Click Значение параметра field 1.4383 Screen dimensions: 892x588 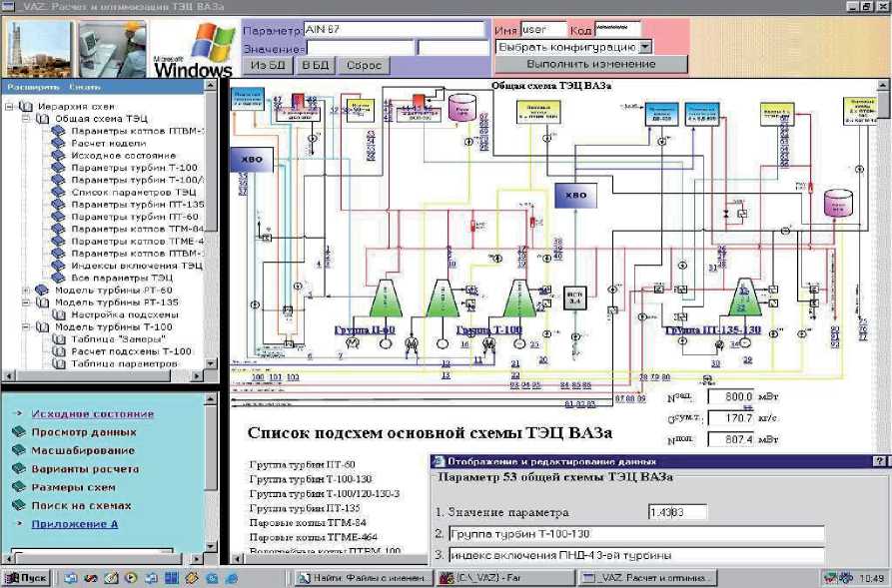click(x=677, y=512)
